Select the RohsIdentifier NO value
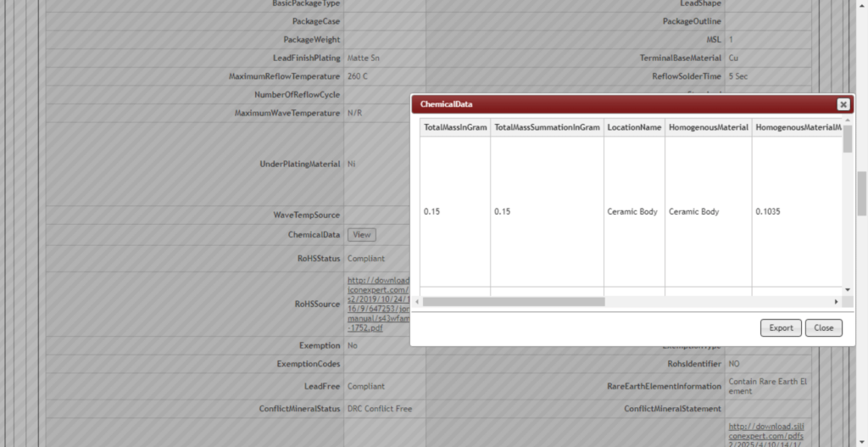Viewport: 868px width, 447px height. click(x=734, y=364)
